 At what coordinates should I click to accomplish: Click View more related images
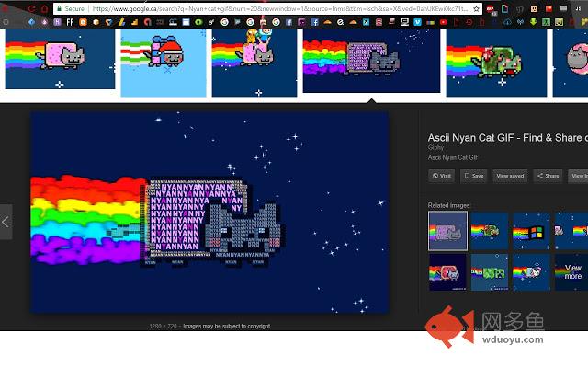pyautogui.click(x=571, y=272)
